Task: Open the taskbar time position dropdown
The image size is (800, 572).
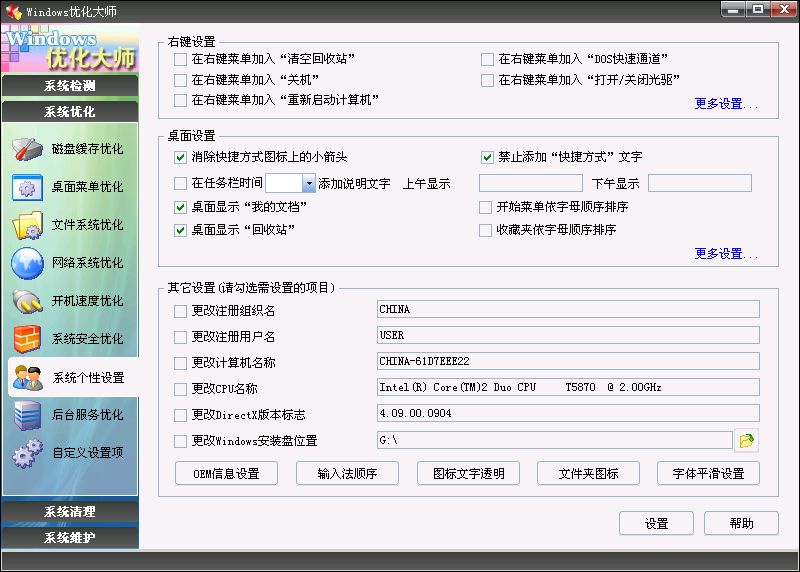Action: click(x=309, y=183)
